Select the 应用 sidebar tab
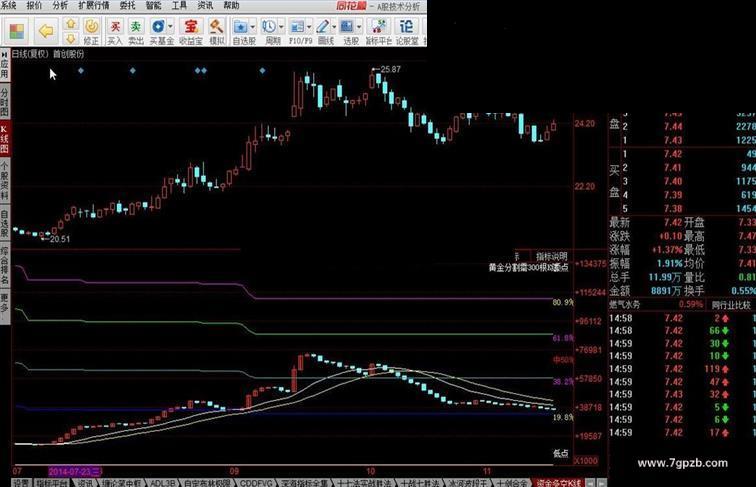The width and height of the screenshot is (756, 487). 4,65
